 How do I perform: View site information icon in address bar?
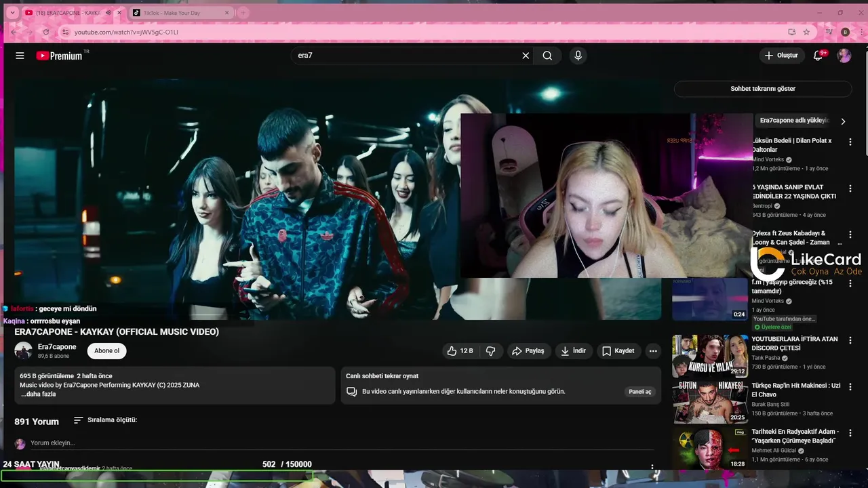point(65,32)
